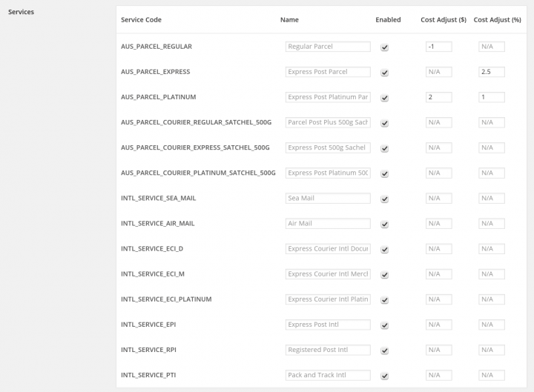
Task: Focus the Sea Mail name input
Action: [x=328, y=198]
